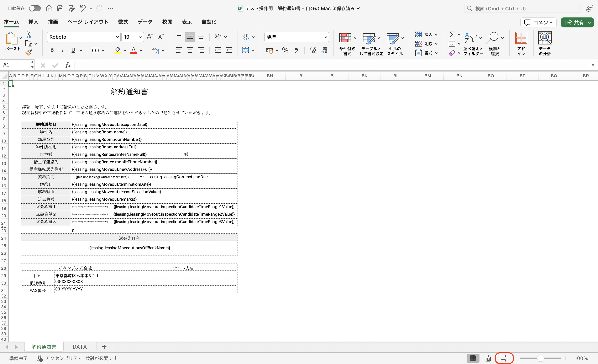Switch to the ページ レイアウト tab

point(88,22)
